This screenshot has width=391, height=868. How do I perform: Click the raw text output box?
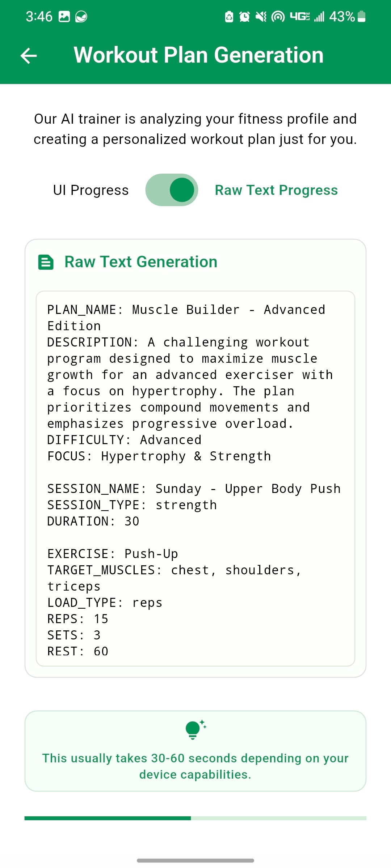tap(195, 478)
